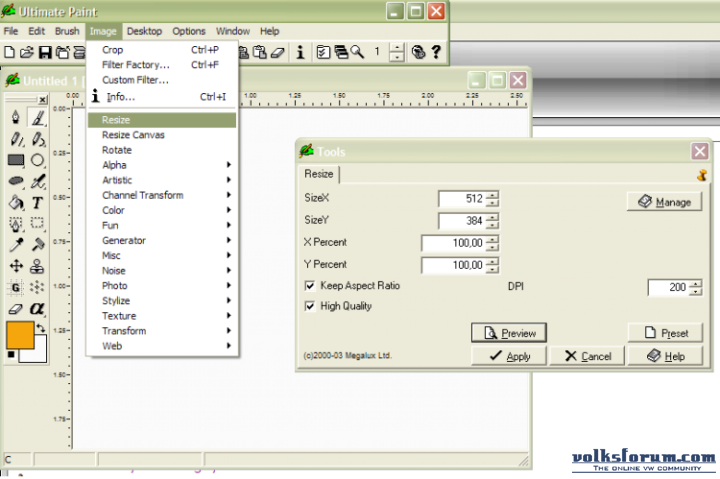Click the New document icon in toolbar

click(x=9, y=52)
